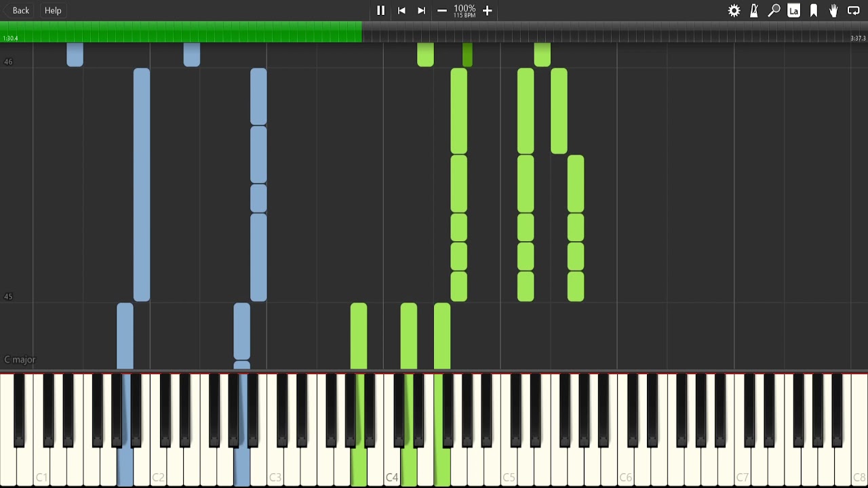The image size is (868, 488).
Task: Click elapsed time 1:30.4 label
Action: (x=10, y=39)
